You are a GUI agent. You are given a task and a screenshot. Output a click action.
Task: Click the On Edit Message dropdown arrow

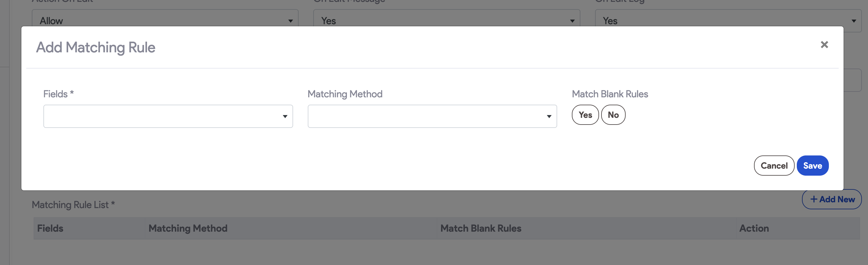[572, 21]
